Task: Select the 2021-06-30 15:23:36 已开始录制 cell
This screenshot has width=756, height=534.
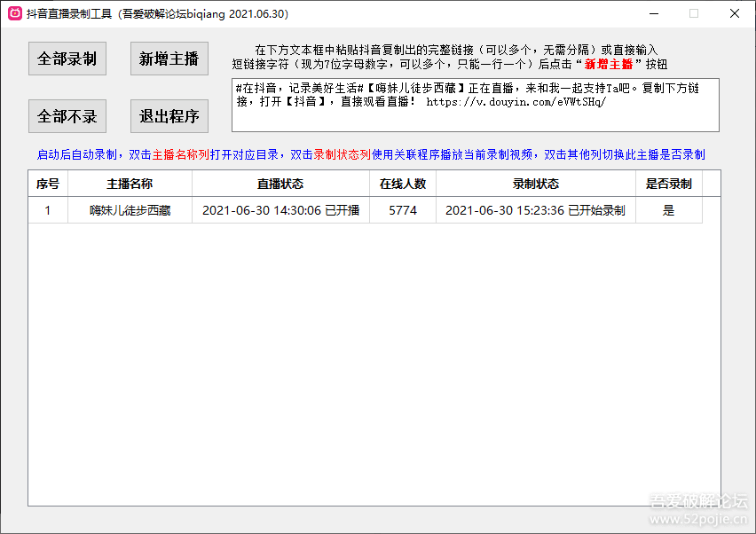Action: pos(536,210)
